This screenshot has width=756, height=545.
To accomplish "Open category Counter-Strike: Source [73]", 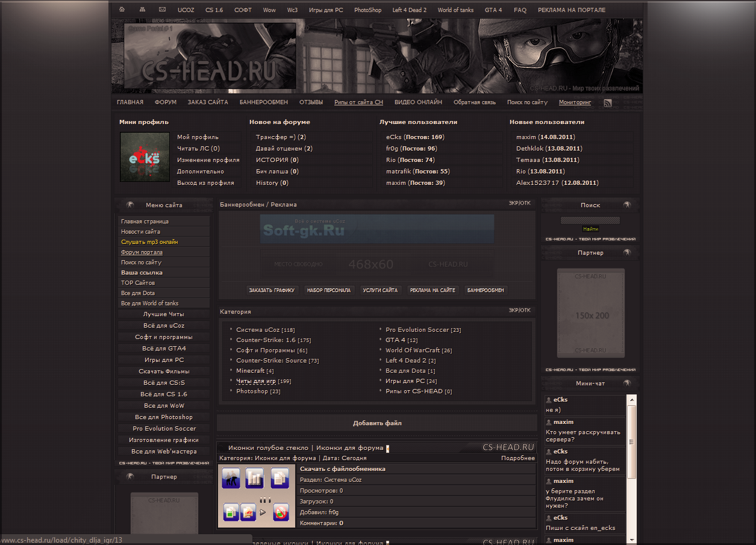I will [278, 361].
